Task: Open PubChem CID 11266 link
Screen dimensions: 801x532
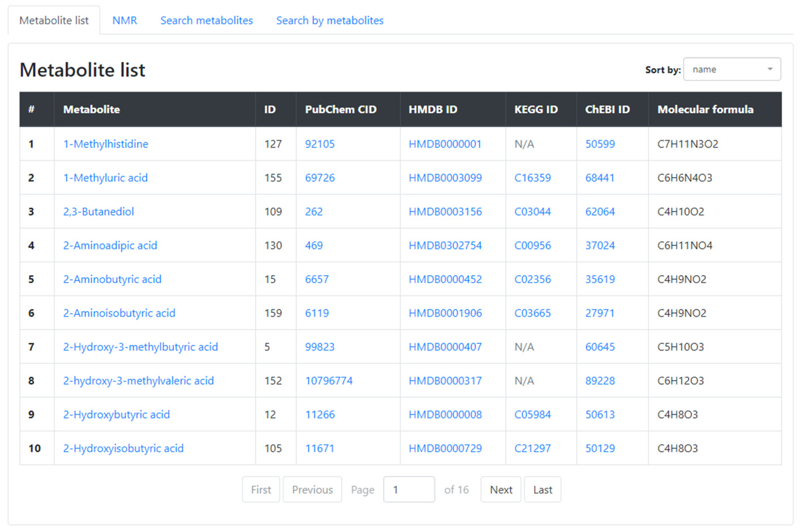Action: point(320,415)
